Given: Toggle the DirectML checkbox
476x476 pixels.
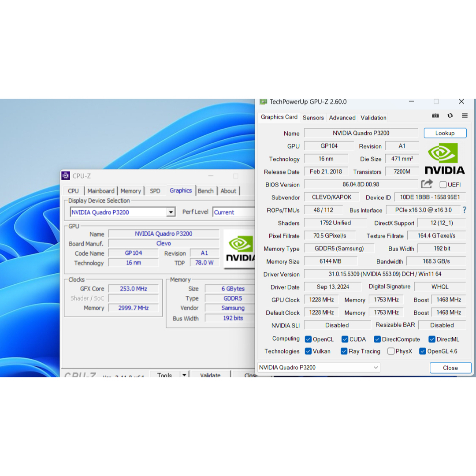Looking at the screenshot, I should [431, 339].
